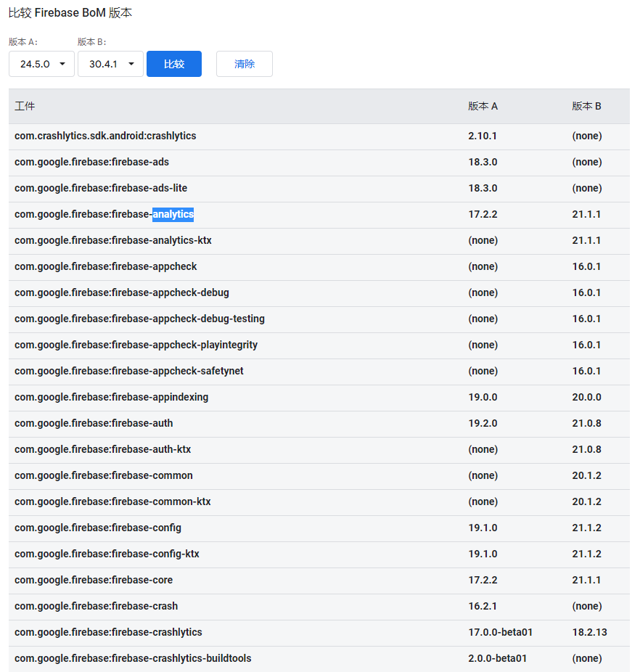The height and width of the screenshot is (672, 640).
Task: Click the firebase-appcheck artifact name
Action: pyautogui.click(x=106, y=266)
